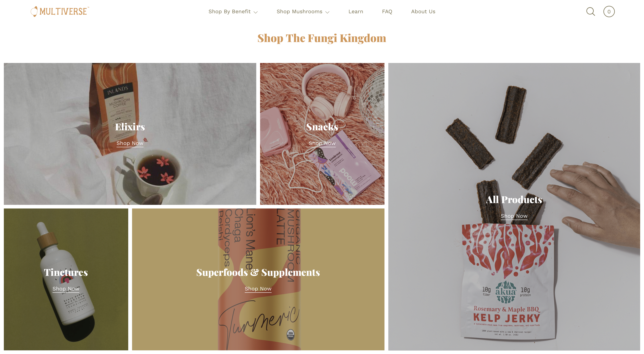Screen dimensions: 644x354
Task: Select the Snacks category heading
Action: pyautogui.click(x=322, y=127)
